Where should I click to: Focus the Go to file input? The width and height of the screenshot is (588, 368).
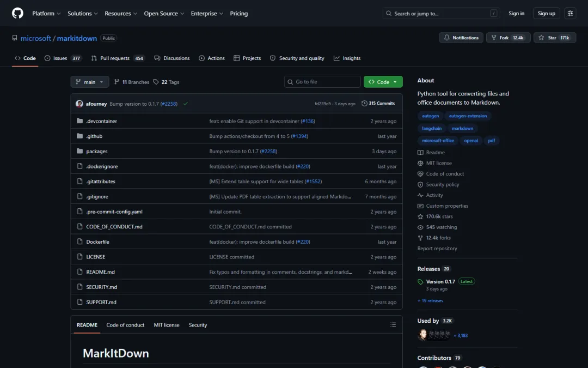(322, 82)
